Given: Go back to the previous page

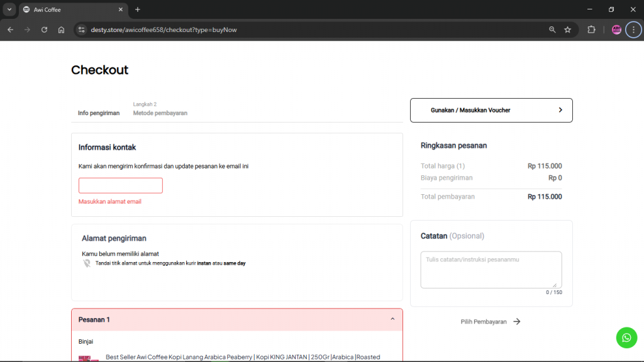Looking at the screenshot, I should 10,30.
